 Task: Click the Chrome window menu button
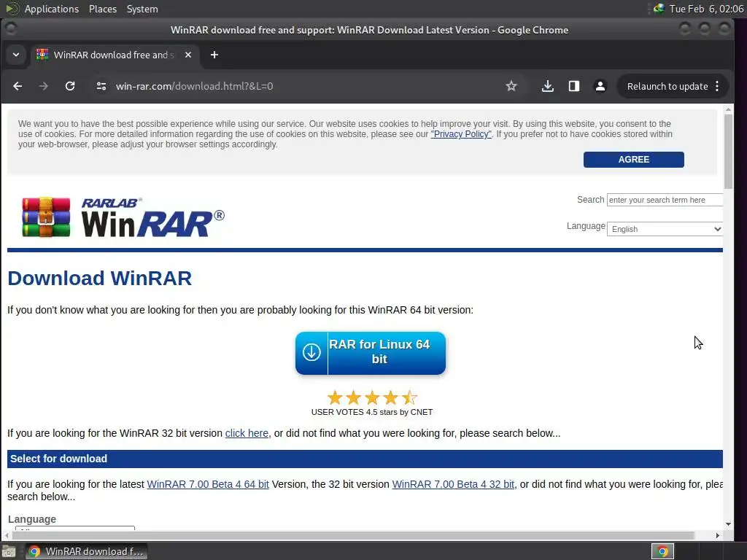coord(10,29)
